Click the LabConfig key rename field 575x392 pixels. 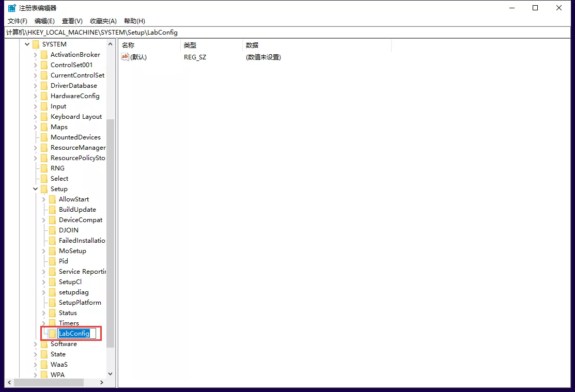click(76, 334)
